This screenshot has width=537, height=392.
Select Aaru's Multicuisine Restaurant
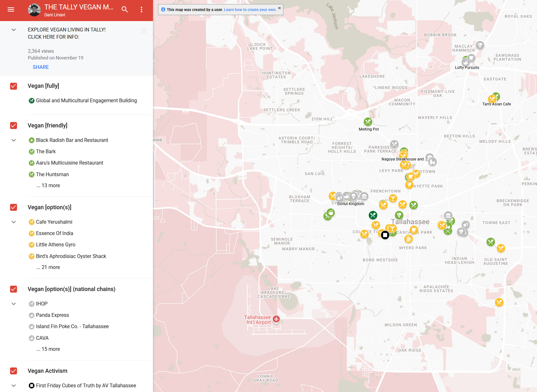[70, 163]
